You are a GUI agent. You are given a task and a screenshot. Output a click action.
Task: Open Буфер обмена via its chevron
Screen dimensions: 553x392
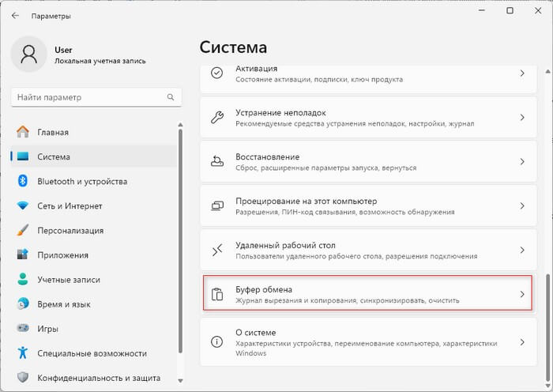[522, 294]
